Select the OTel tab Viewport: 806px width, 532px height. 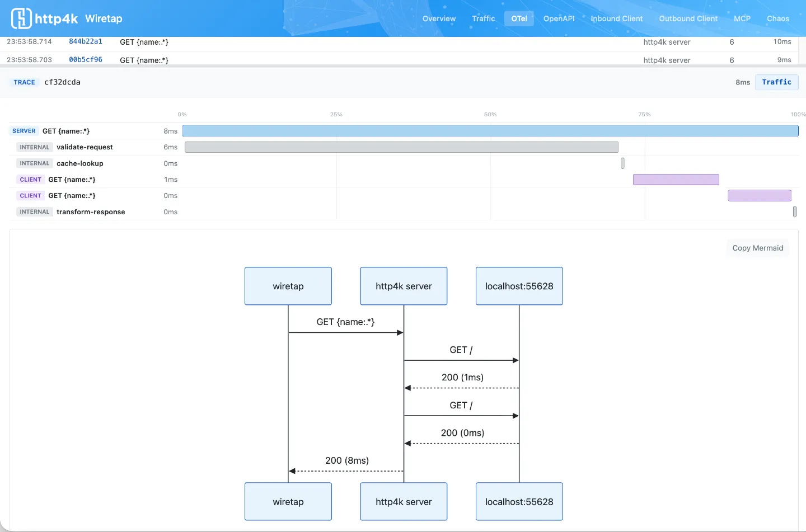click(519, 18)
